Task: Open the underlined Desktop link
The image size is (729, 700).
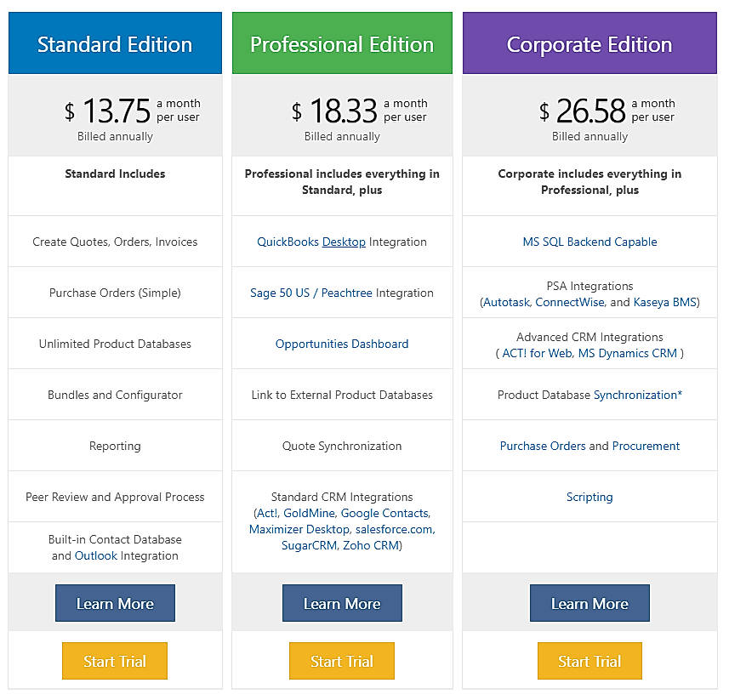Action: tap(344, 242)
